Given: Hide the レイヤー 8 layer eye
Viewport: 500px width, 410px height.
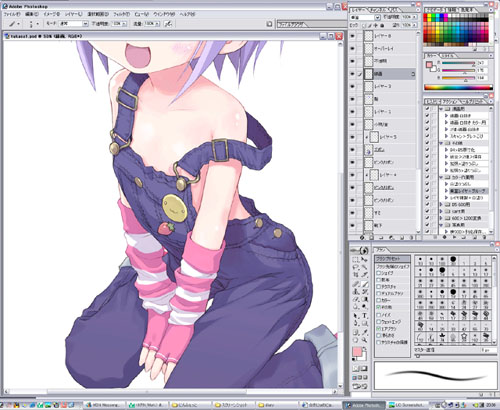Looking at the screenshot, I should (x=353, y=36).
